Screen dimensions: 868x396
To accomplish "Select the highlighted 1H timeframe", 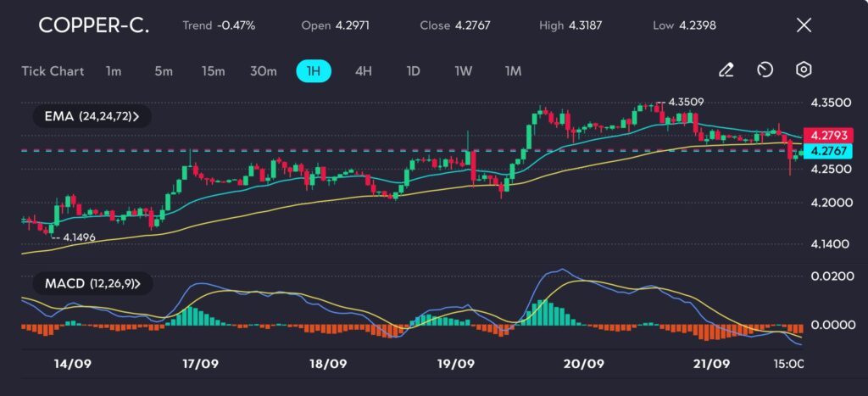I will pyautogui.click(x=314, y=71).
